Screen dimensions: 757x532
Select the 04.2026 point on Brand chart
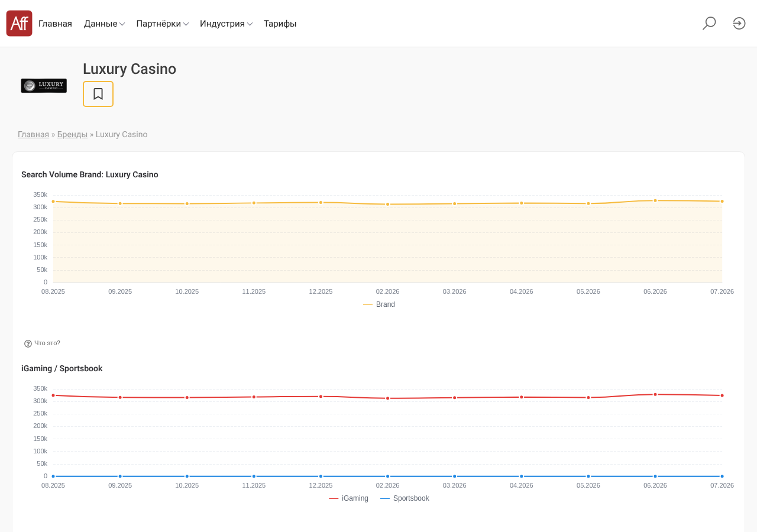coord(522,203)
